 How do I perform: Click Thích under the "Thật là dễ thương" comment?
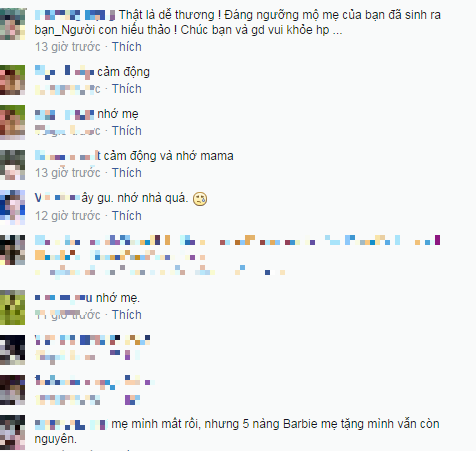coord(127,47)
